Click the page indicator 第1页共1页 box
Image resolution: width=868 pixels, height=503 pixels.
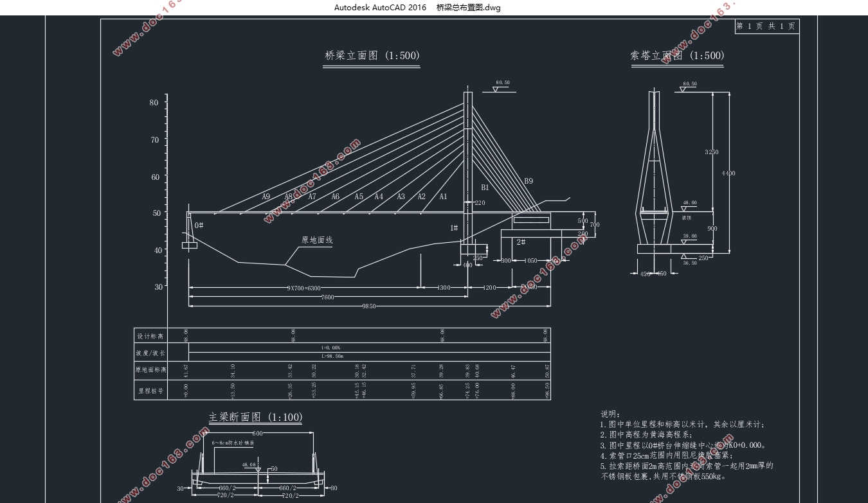pos(766,26)
